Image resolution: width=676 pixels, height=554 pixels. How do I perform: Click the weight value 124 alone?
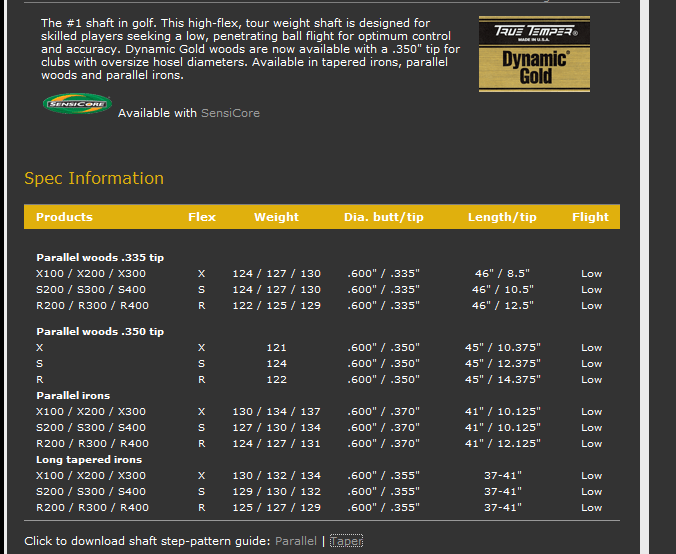tap(276, 363)
